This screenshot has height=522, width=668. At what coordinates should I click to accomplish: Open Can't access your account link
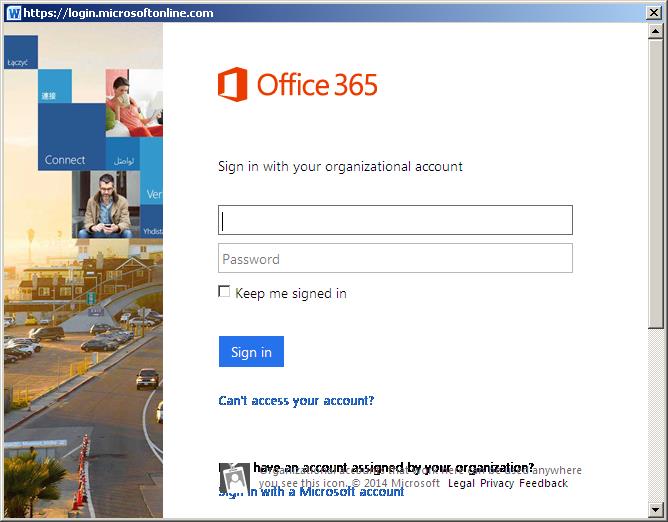click(296, 401)
